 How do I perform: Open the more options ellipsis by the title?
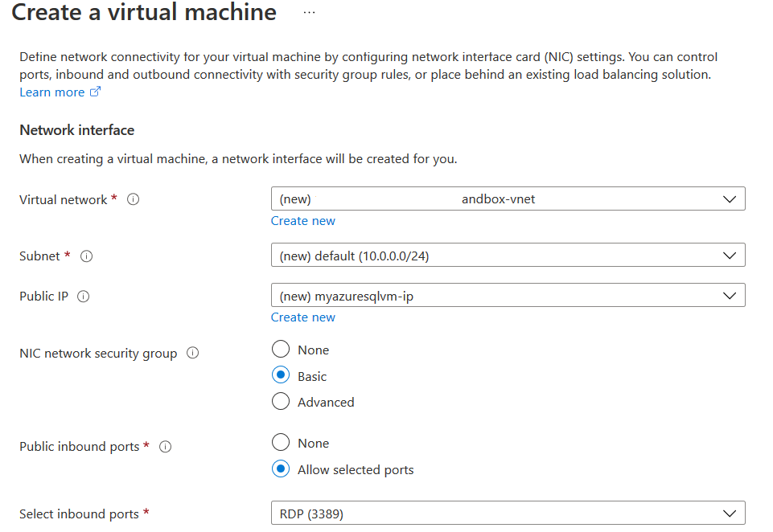(310, 13)
